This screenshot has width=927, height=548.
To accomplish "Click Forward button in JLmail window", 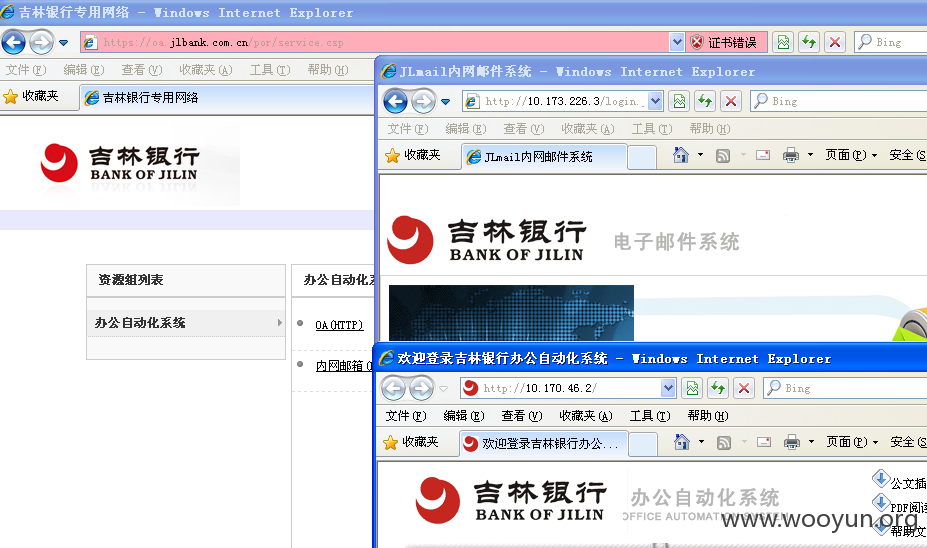I will (423, 102).
